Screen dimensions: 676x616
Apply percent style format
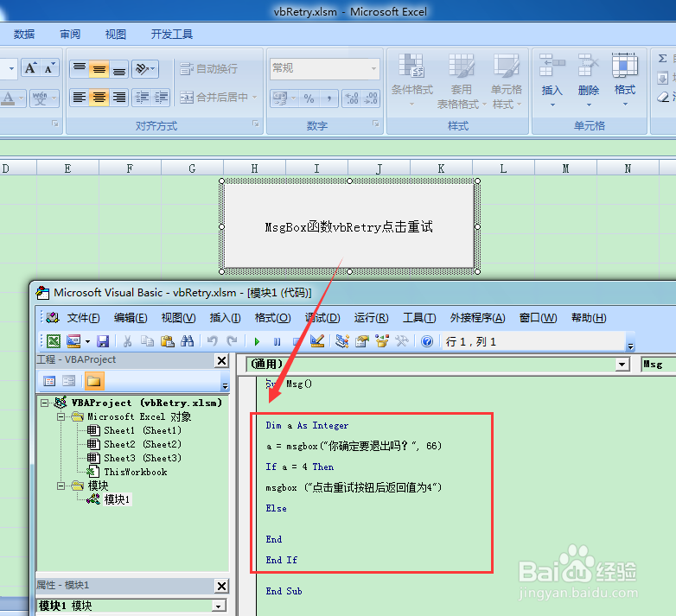pyautogui.click(x=309, y=98)
